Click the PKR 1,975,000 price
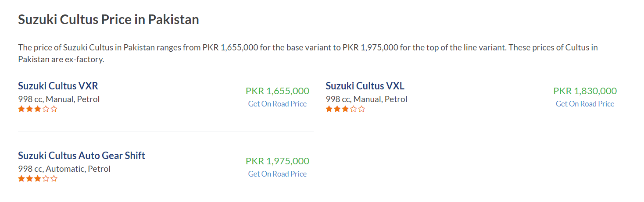The height and width of the screenshot is (202, 644). coord(277,161)
